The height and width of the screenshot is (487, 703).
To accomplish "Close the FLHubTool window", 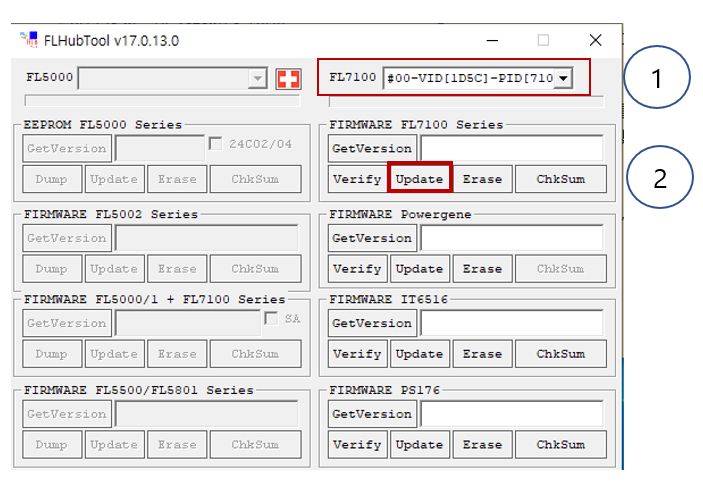I will coord(595,40).
